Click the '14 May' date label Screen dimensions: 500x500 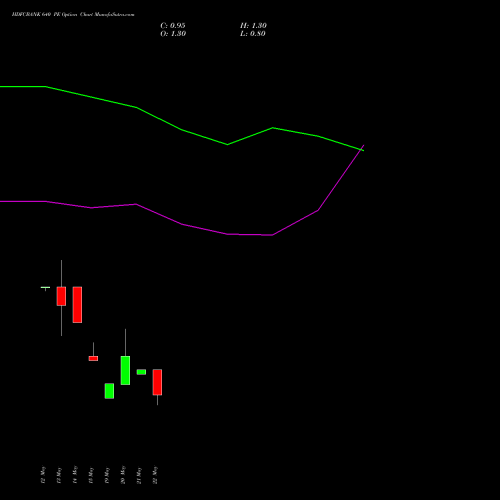coord(75,475)
